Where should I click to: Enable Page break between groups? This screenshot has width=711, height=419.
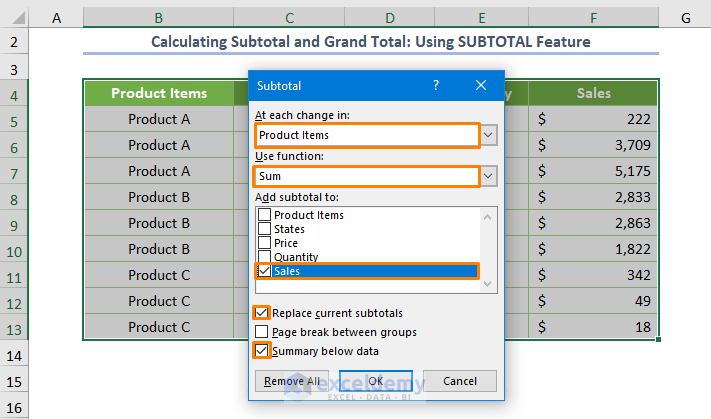pyautogui.click(x=262, y=332)
